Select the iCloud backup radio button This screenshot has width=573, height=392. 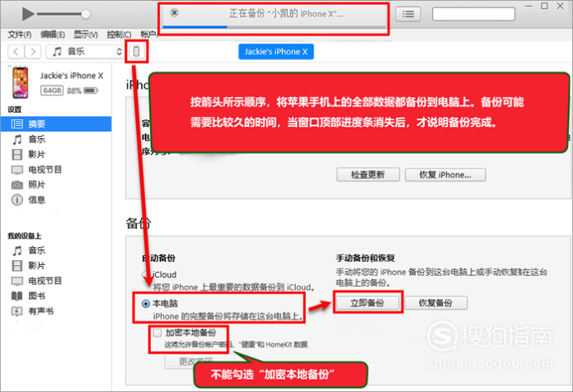click(146, 274)
